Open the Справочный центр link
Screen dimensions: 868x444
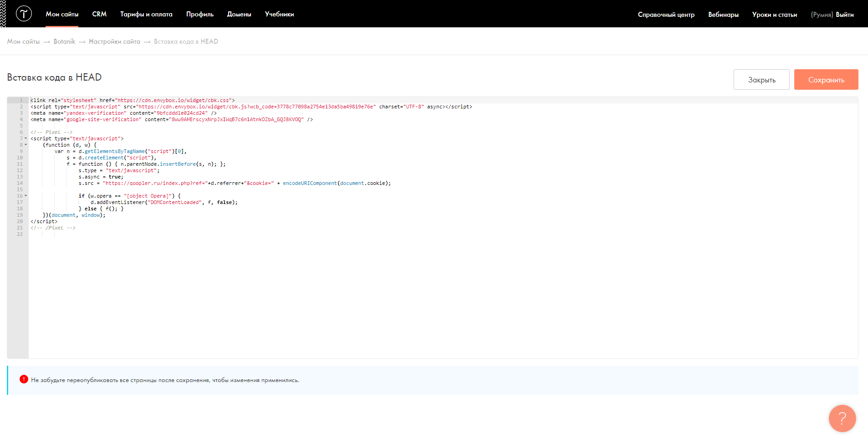click(x=666, y=15)
